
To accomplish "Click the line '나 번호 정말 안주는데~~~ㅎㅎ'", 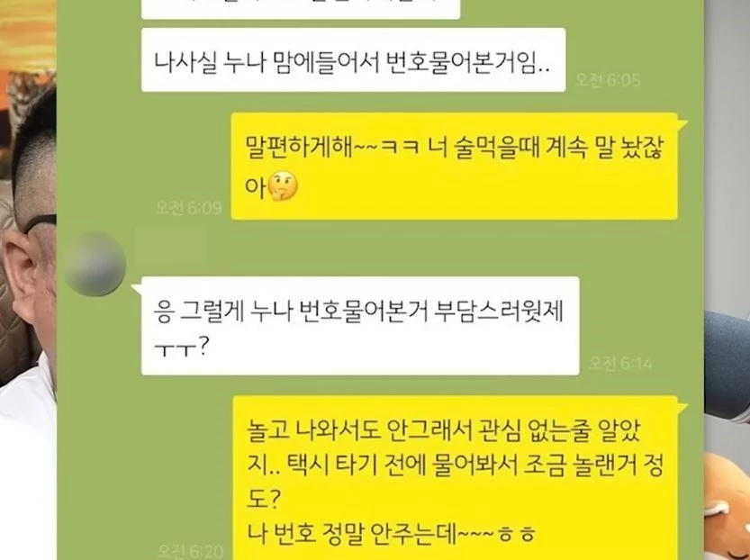I will [x=392, y=534].
